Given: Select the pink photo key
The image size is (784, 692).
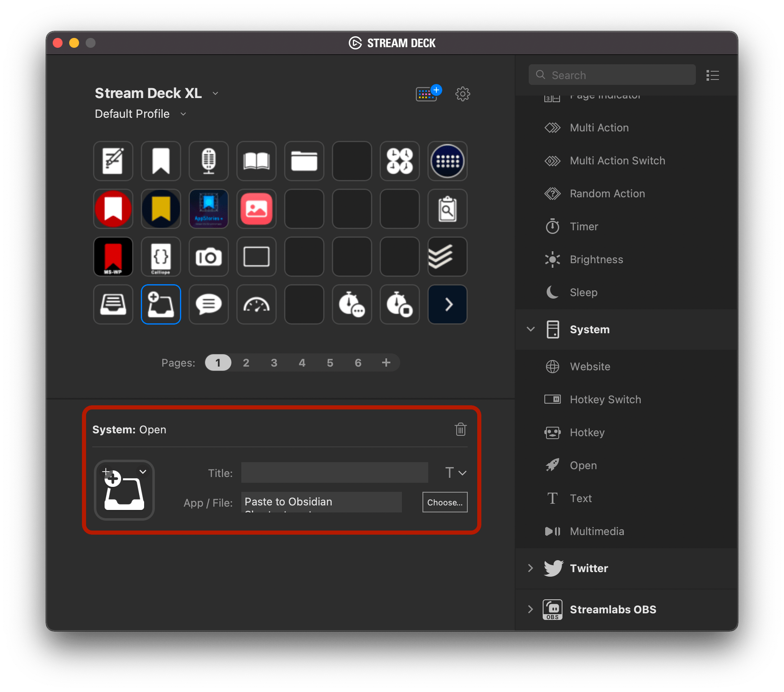Looking at the screenshot, I should point(257,209).
